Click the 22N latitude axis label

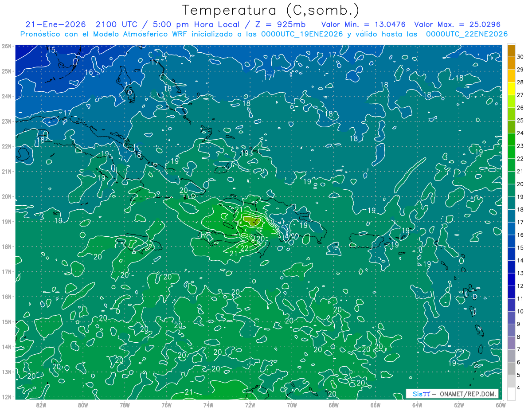tap(7, 146)
